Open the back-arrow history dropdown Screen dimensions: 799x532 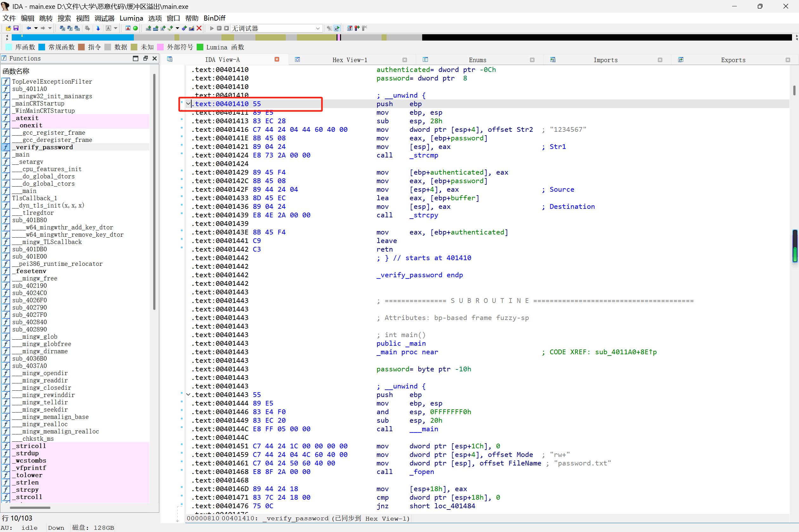pyautogui.click(x=36, y=28)
